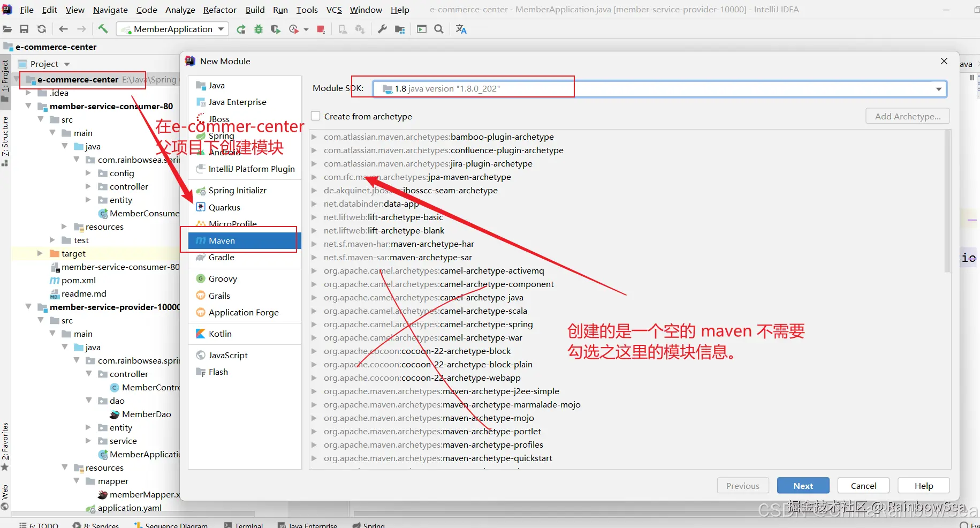Open the Refactor menu
The height and width of the screenshot is (528, 980).
coord(220,10)
